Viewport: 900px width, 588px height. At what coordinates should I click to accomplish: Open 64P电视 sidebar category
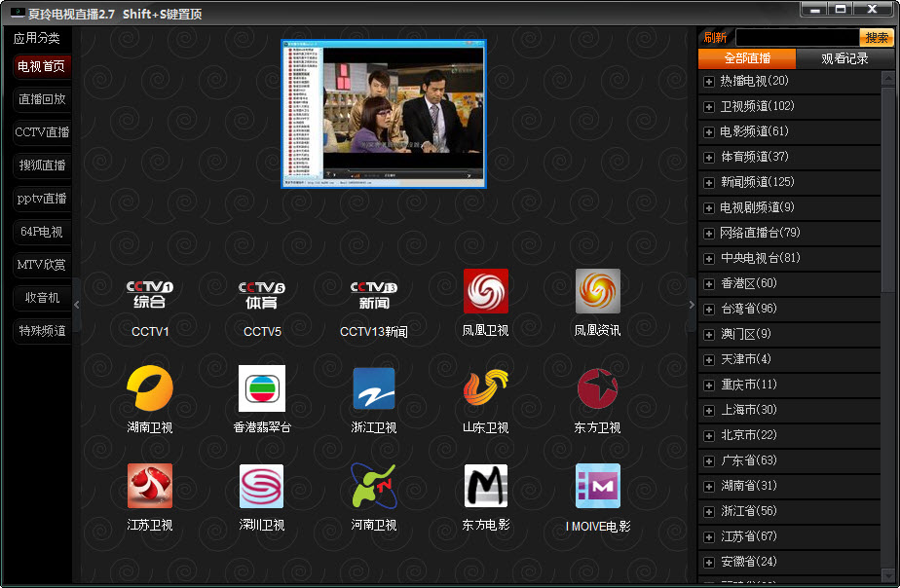pyautogui.click(x=42, y=232)
